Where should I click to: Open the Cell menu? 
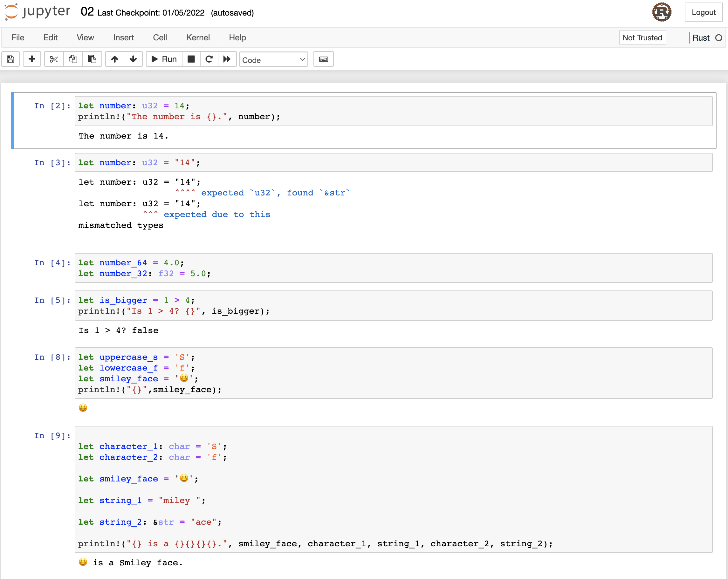coord(160,37)
